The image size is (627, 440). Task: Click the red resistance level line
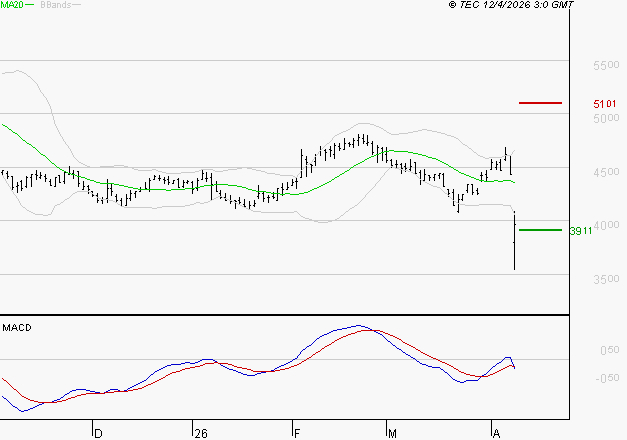pyautogui.click(x=540, y=103)
